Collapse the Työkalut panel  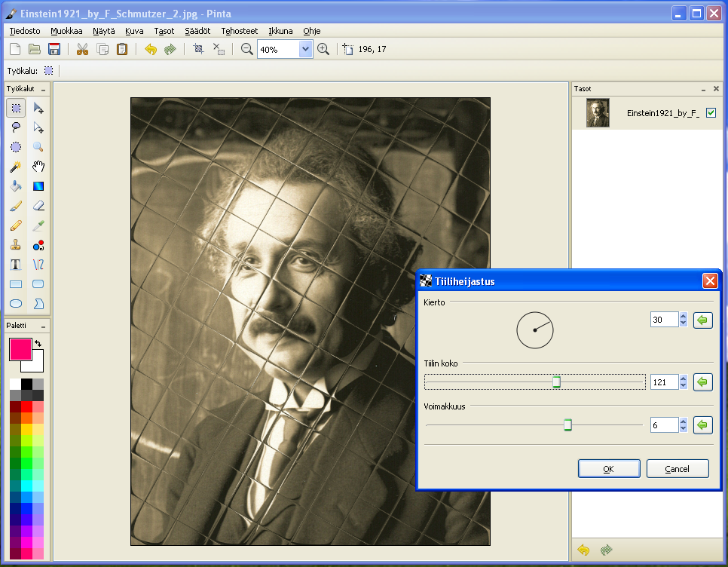coord(43,89)
